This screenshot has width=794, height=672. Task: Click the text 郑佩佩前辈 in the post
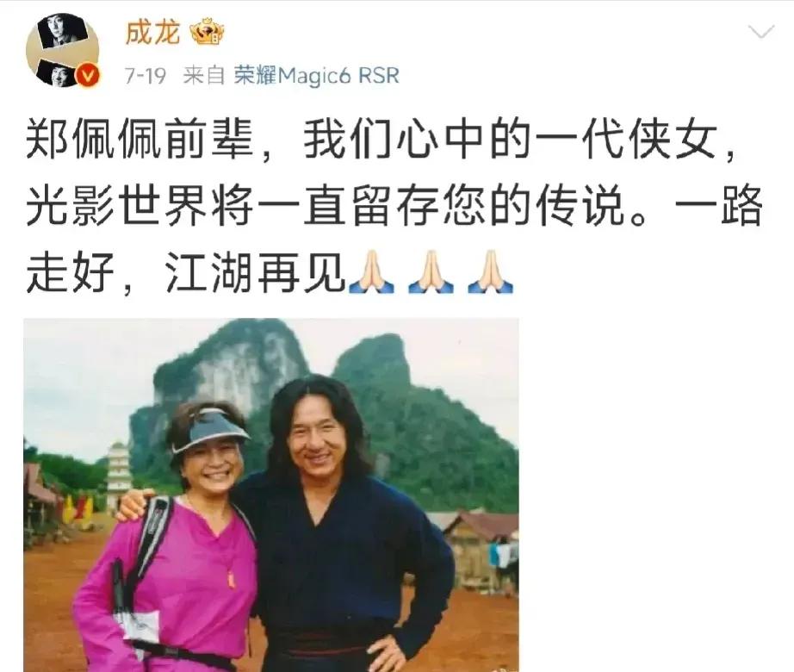point(140,140)
